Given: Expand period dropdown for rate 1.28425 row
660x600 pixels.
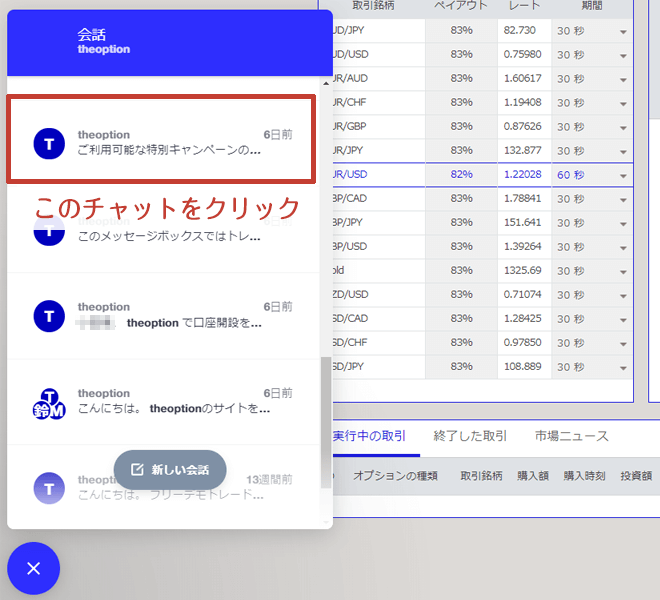Looking at the screenshot, I should pyautogui.click(x=623, y=320).
